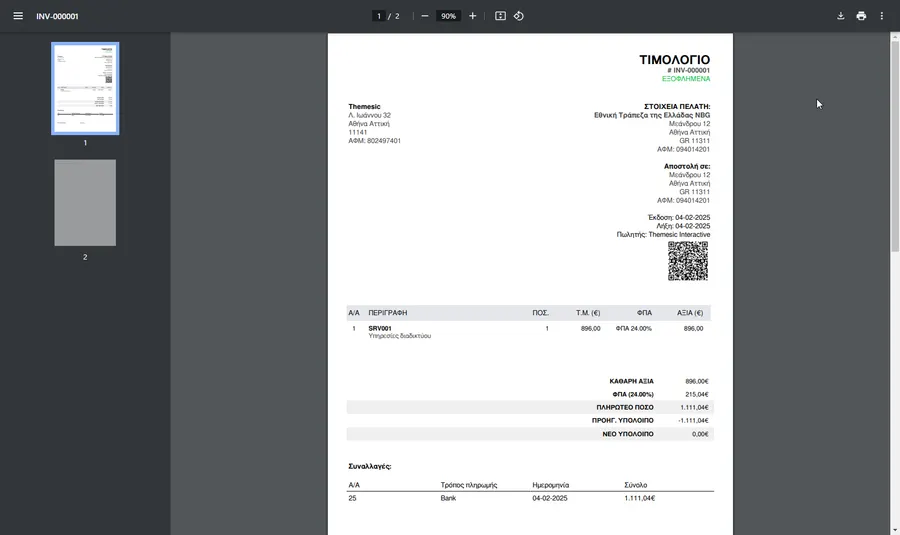This screenshot has height=535, width=900.
Task: Click the fit to page icon
Action: 501,16
